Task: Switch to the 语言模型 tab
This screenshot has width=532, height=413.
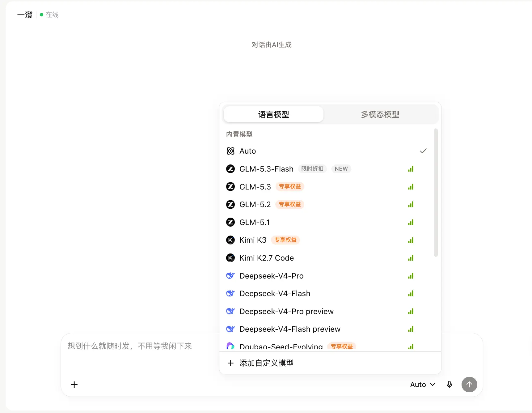Action: [x=273, y=114]
